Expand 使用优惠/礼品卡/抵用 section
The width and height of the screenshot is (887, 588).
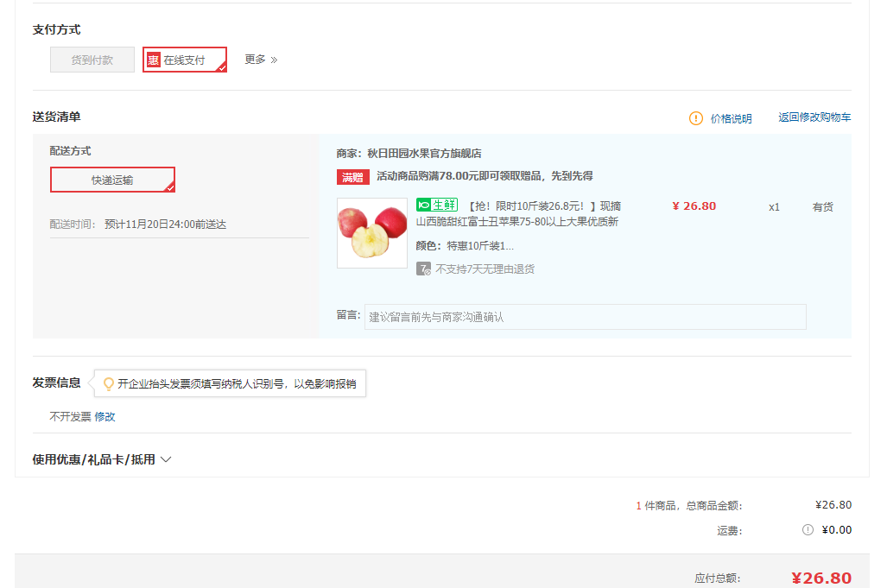point(102,459)
